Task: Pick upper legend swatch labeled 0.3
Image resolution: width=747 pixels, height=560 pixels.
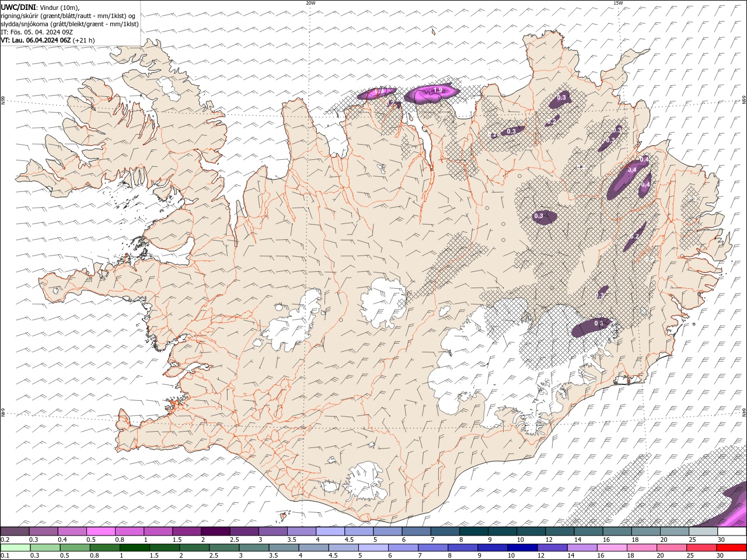Action: pos(43,531)
